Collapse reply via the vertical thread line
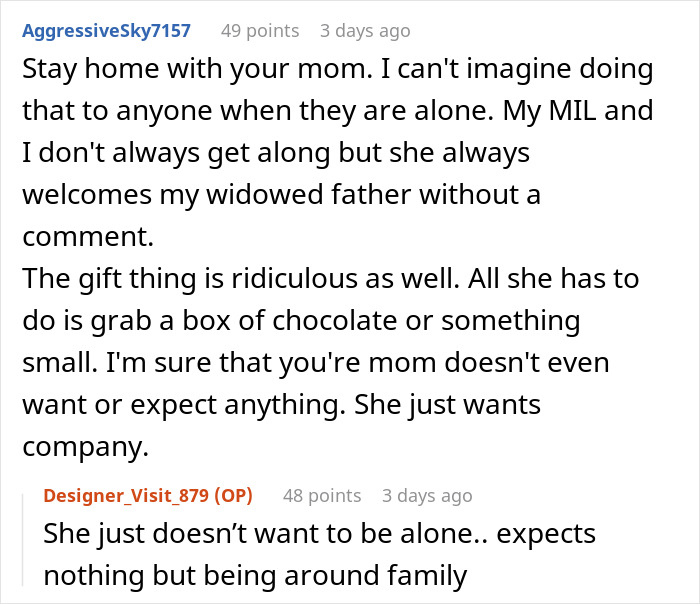The width and height of the screenshot is (700, 604). click(x=25, y=540)
